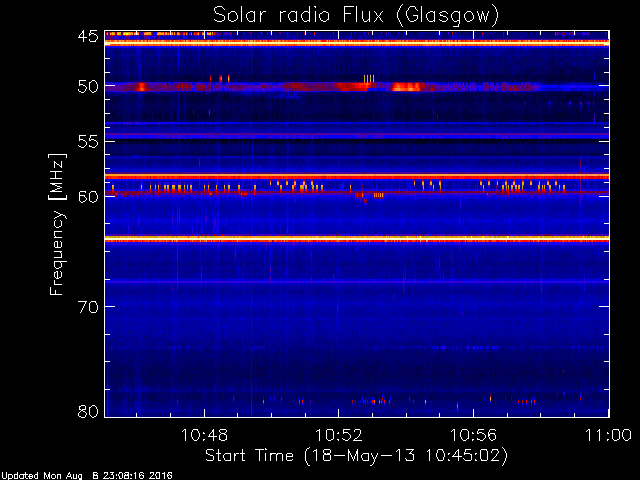640x480 pixels.
Task: Click the 55 frequency tick label
Action: pyautogui.click(x=88, y=142)
